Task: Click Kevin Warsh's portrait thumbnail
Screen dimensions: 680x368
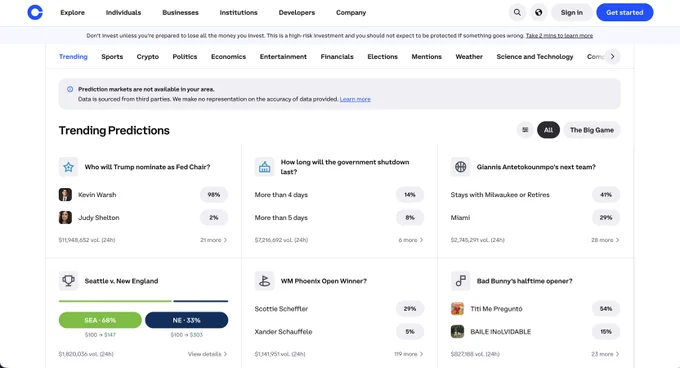Action: 65,195
